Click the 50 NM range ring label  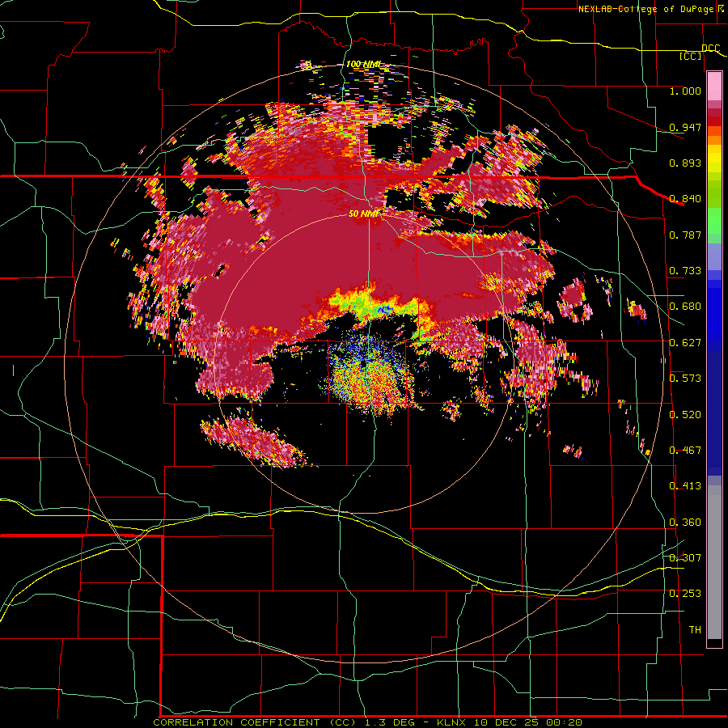click(363, 214)
